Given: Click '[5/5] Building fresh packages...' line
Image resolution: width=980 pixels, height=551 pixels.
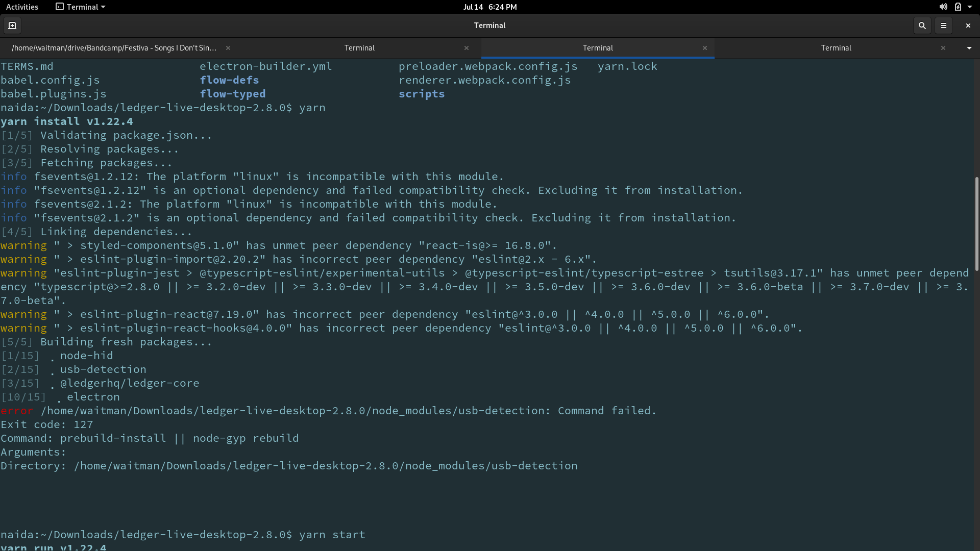Looking at the screenshot, I should [x=106, y=342].
